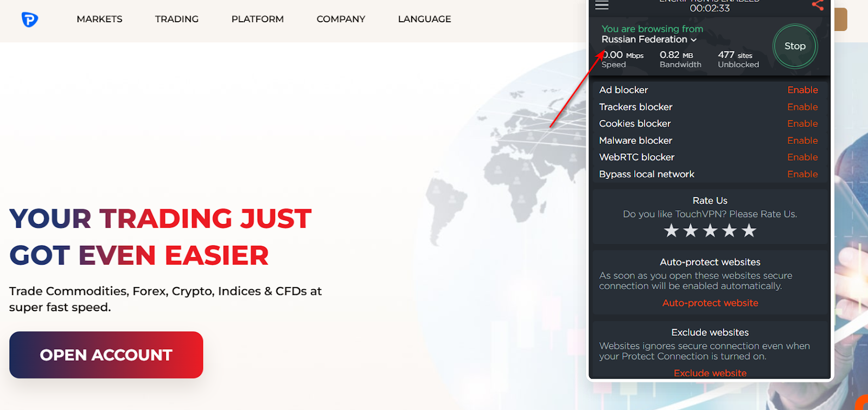Enable the WebRTC blocker
This screenshot has height=410, width=868.
coord(802,157)
